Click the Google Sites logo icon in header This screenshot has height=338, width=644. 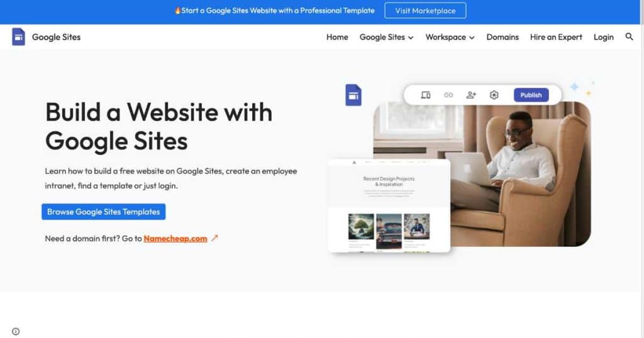(x=18, y=37)
